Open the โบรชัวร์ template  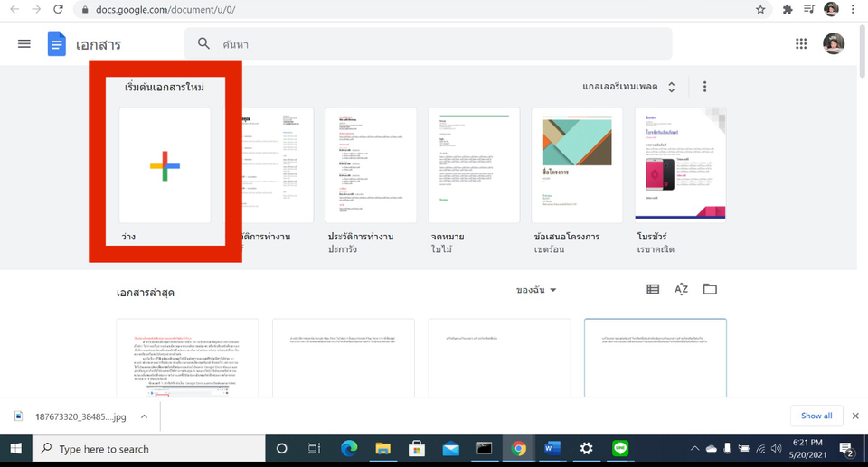point(680,165)
